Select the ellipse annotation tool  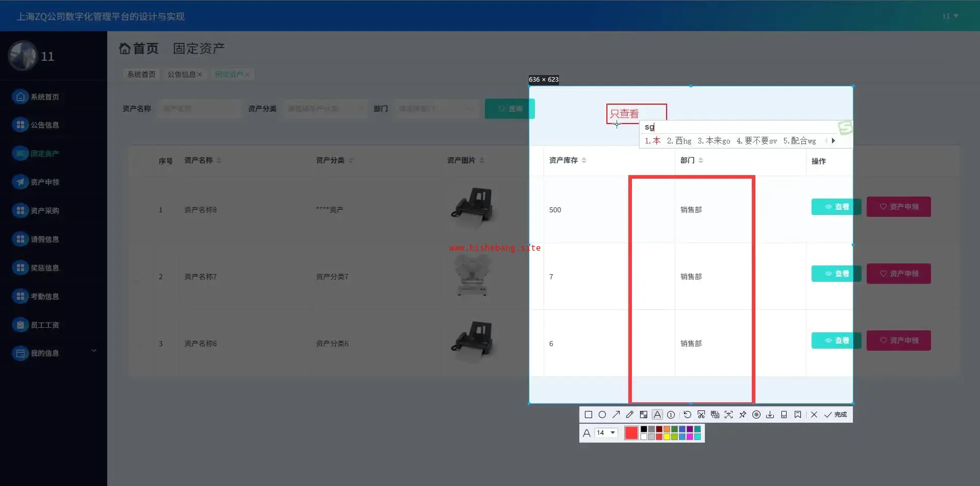[x=602, y=415]
